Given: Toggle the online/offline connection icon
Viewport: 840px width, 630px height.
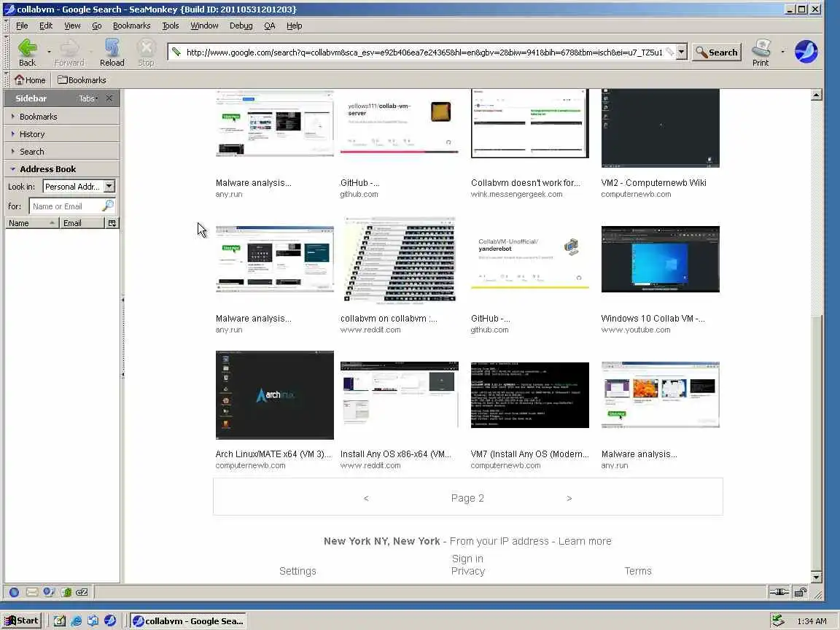Looking at the screenshot, I should pos(779,592).
